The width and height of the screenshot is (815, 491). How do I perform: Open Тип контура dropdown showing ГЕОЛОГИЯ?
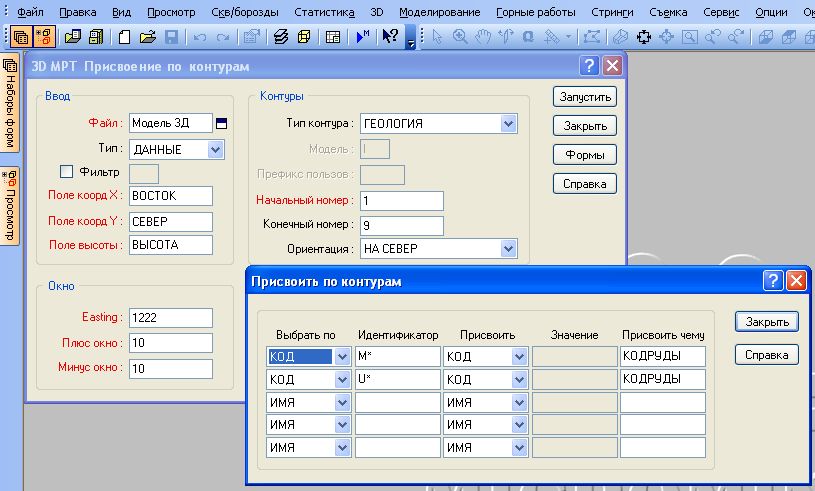(x=508, y=124)
